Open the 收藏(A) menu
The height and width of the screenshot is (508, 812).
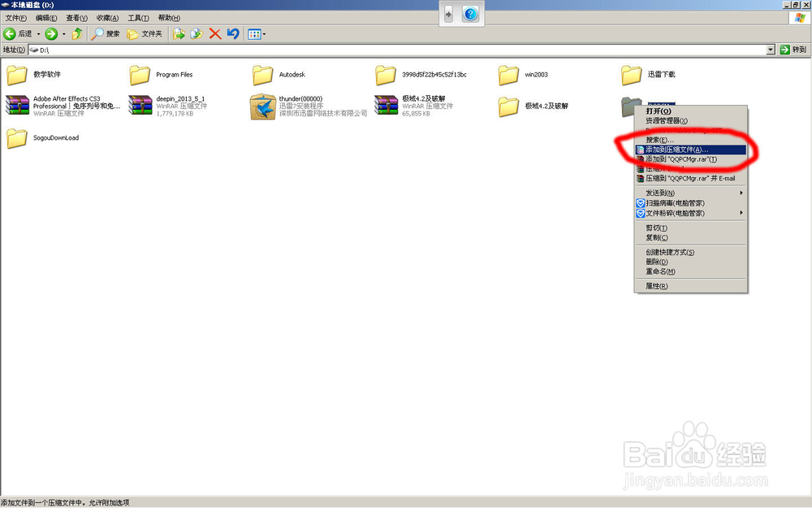click(x=107, y=18)
